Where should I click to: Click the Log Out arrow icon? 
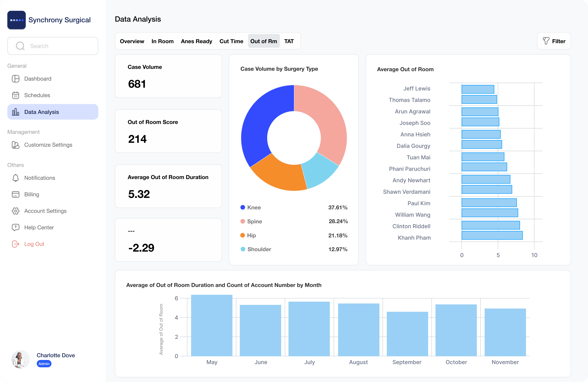click(x=16, y=244)
